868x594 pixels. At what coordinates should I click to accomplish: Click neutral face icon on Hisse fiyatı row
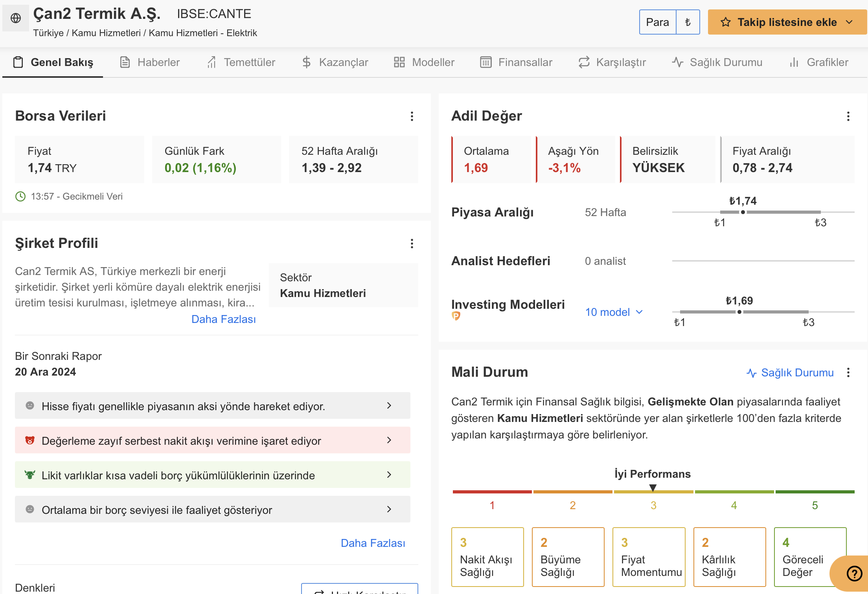point(30,405)
